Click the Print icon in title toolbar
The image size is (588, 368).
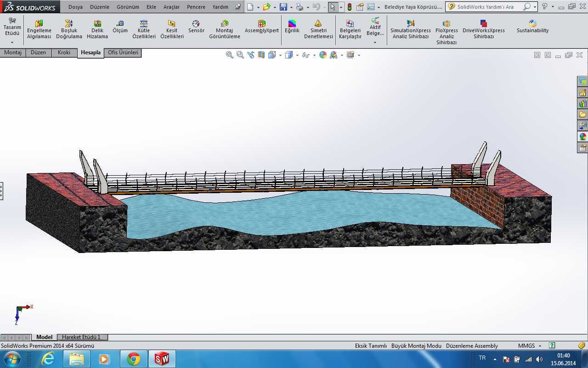click(300, 7)
